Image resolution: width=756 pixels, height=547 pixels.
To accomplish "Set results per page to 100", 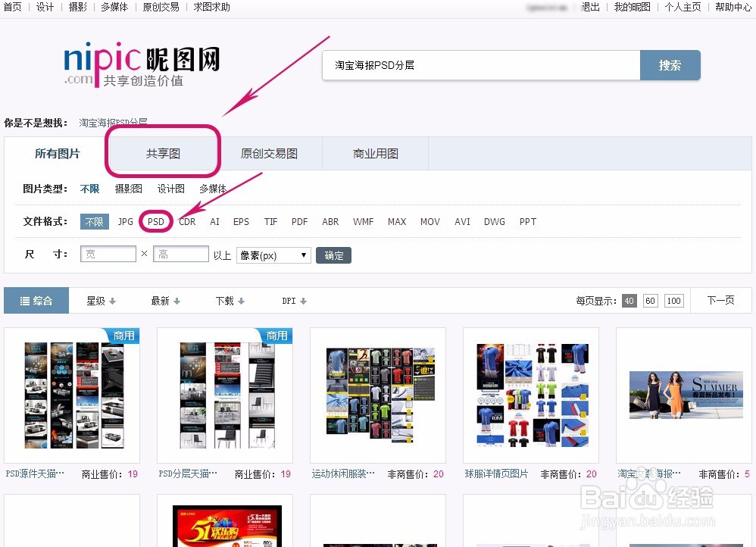I will pyautogui.click(x=673, y=300).
